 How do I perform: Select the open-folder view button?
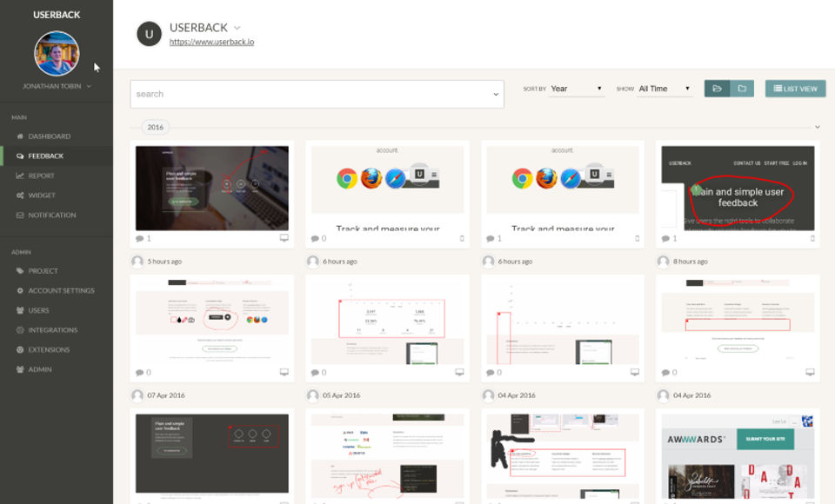(x=717, y=89)
